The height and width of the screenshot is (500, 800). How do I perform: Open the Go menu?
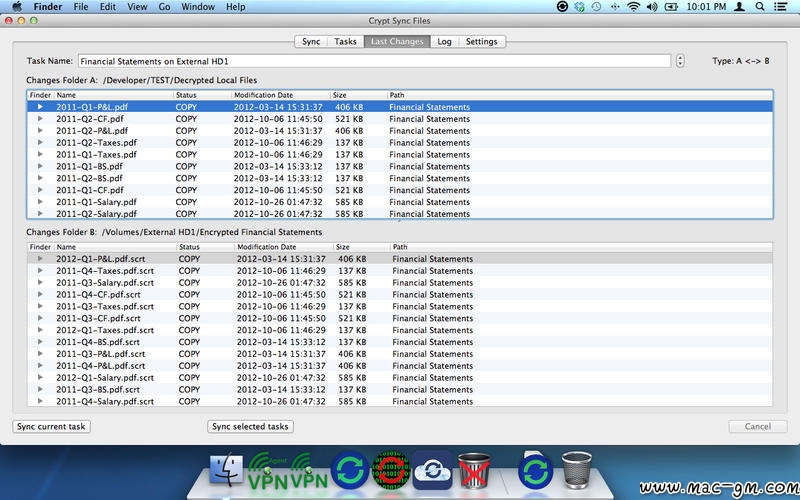(x=164, y=7)
